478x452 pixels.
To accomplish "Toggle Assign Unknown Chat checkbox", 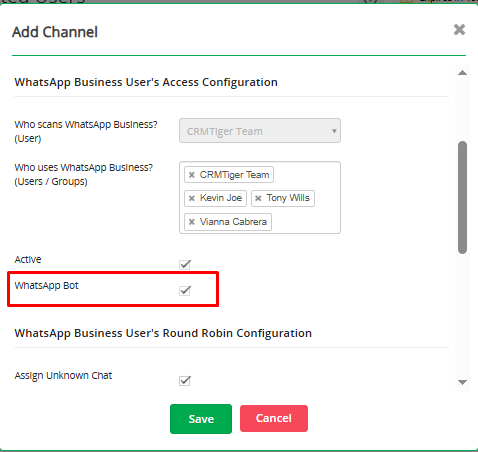I will [185, 381].
